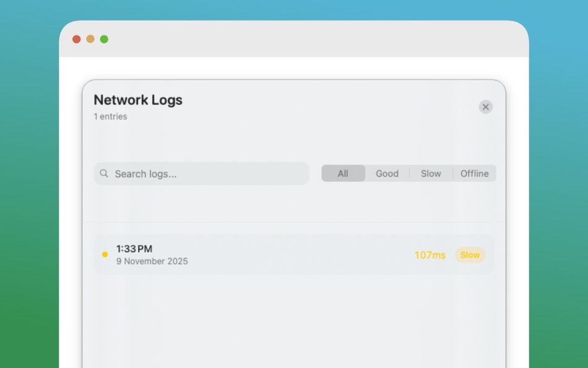Click the 107ms latency value
The width and height of the screenshot is (588, 368).
pyautogui.click(x=430, y=255)
